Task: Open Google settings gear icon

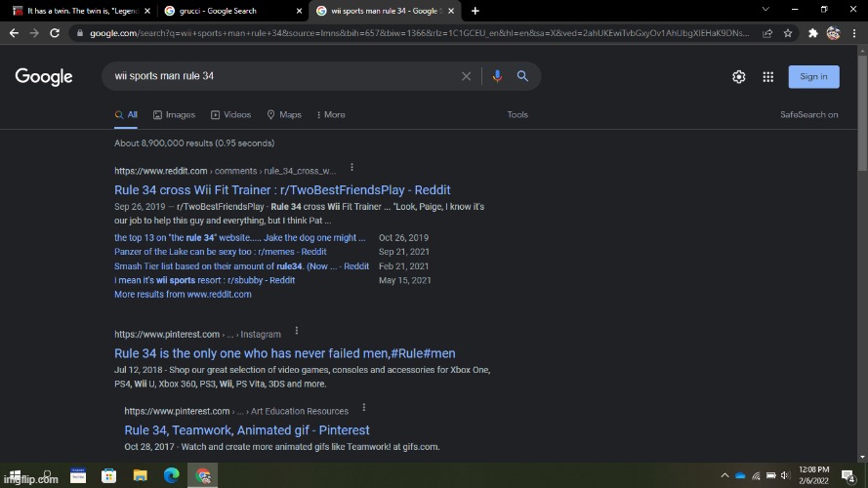Action: click(x=739, y=77)
